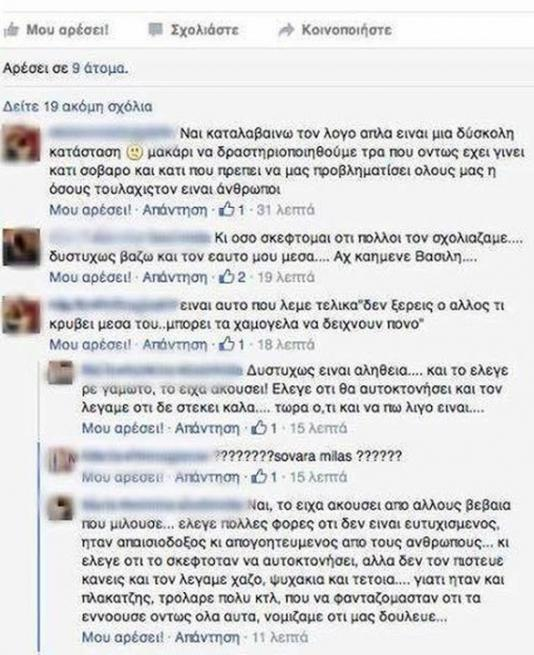Open the '9 άτομα' likes list
Screen dimensions: 534x655
(x=100, y=68)
